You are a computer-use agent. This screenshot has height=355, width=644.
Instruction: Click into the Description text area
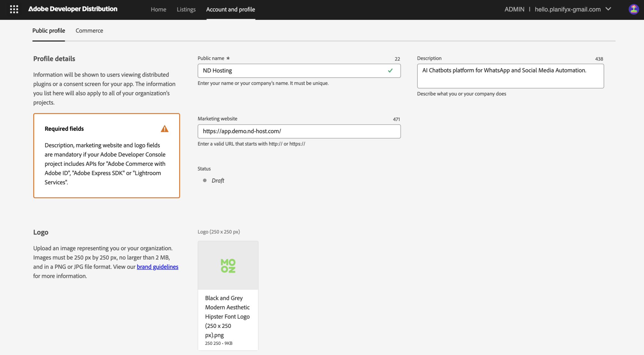coord(510,76)
